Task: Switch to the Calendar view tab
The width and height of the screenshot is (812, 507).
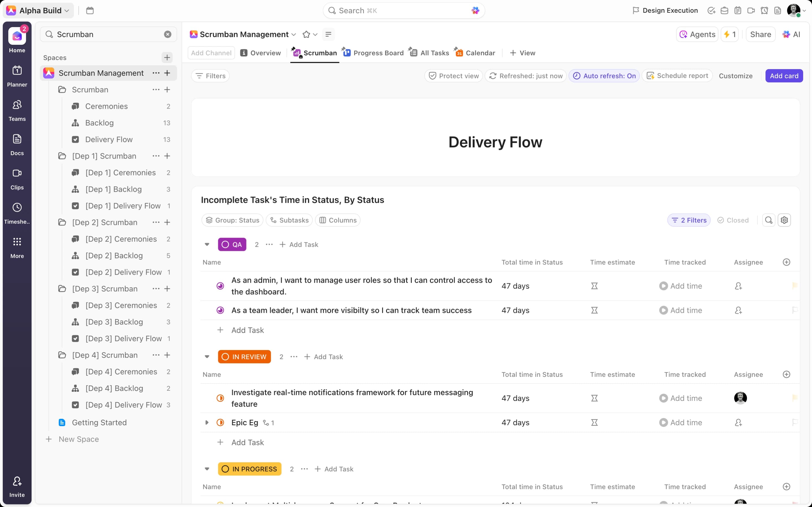Action: [x=475, y=53]
